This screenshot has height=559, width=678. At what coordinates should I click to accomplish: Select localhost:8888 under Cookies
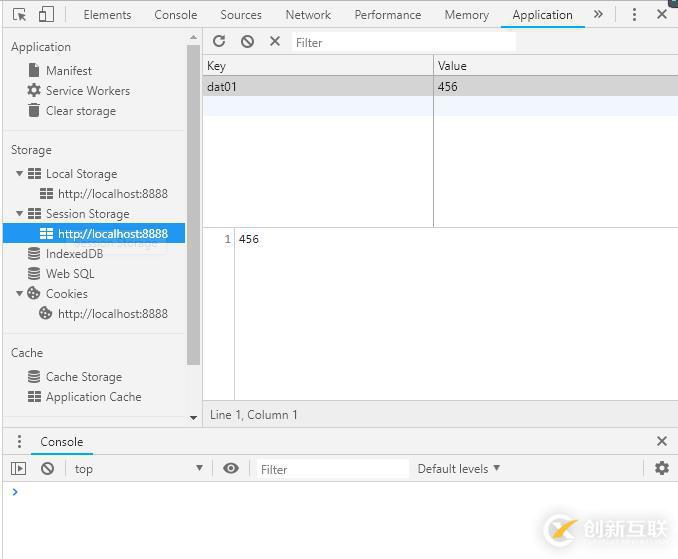tap(112, 313)
